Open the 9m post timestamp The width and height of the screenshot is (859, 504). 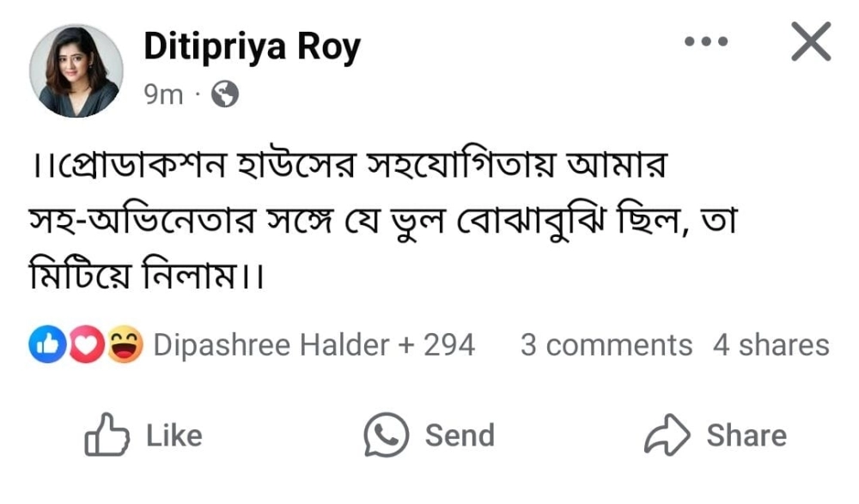pos(163,94)
